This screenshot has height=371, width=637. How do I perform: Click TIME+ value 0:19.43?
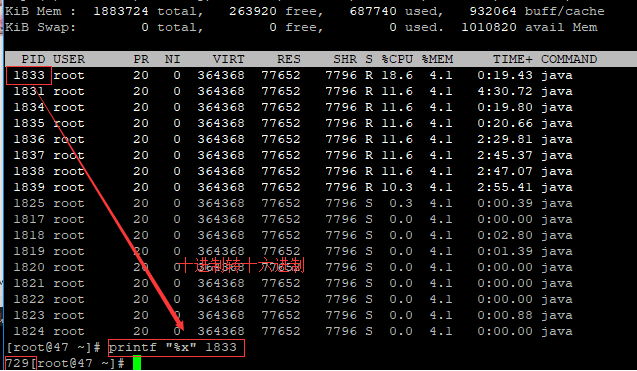[x=505, y=75]
